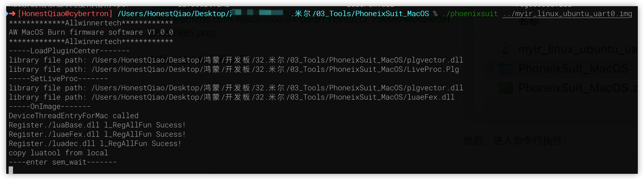The image size is (644, 180).
Task: Click the LiveProc.Plg library path line
Action: coord(234,69)
